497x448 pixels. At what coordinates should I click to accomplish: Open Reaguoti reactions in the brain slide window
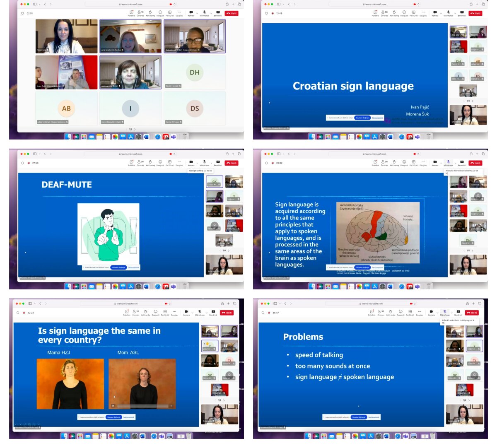(x=404, y=163)
